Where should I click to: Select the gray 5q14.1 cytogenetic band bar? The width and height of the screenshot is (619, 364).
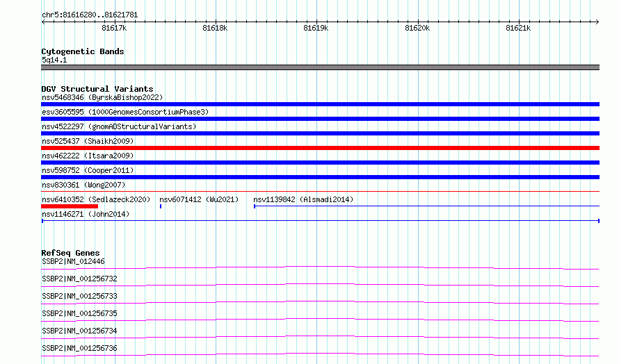click(320, 67)
